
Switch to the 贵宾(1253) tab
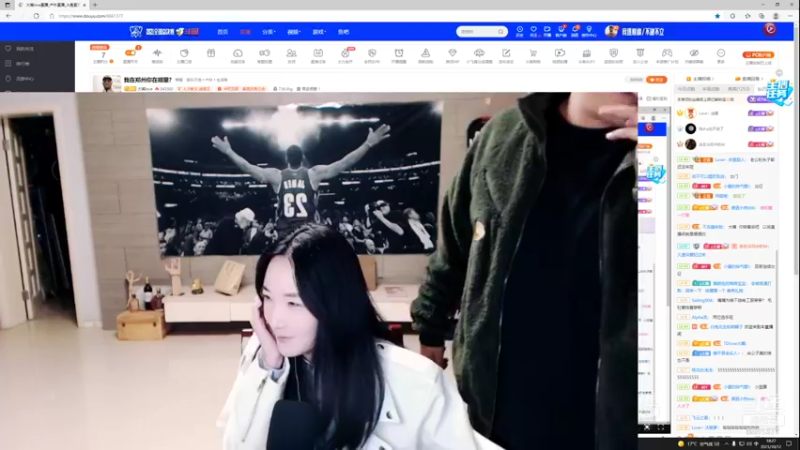tap(738, 89)
